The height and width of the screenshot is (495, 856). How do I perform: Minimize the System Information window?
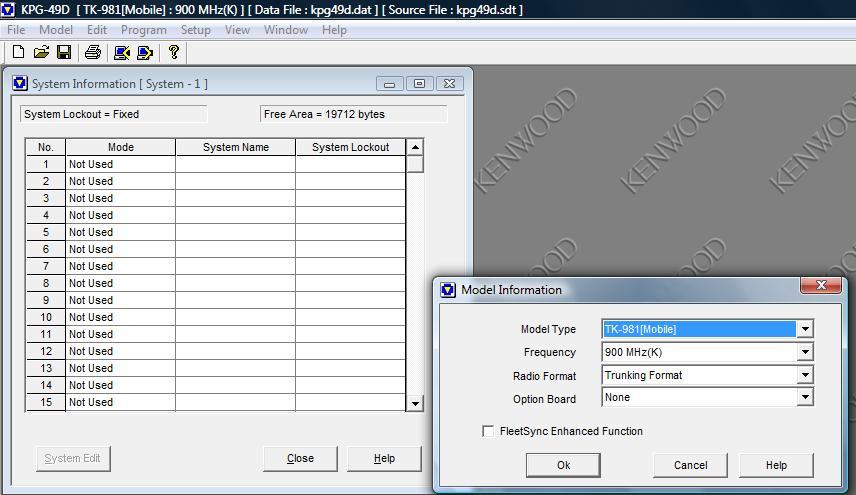(390, 84)
